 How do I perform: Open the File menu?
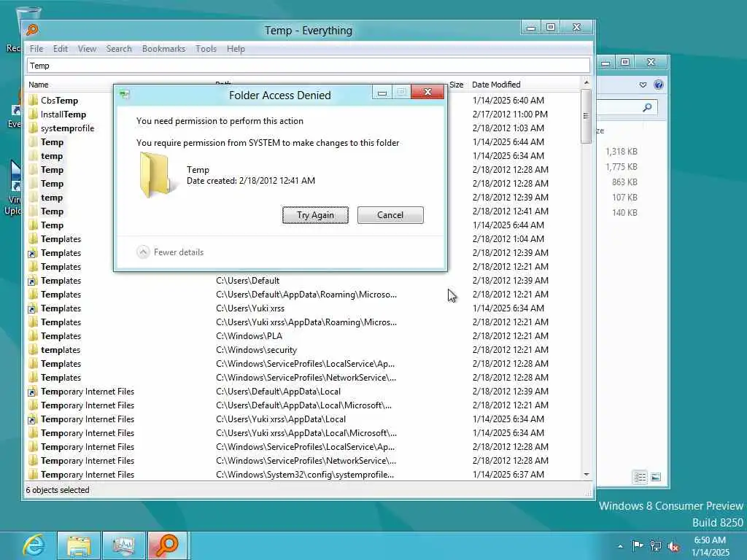click(x=36, y=49)
